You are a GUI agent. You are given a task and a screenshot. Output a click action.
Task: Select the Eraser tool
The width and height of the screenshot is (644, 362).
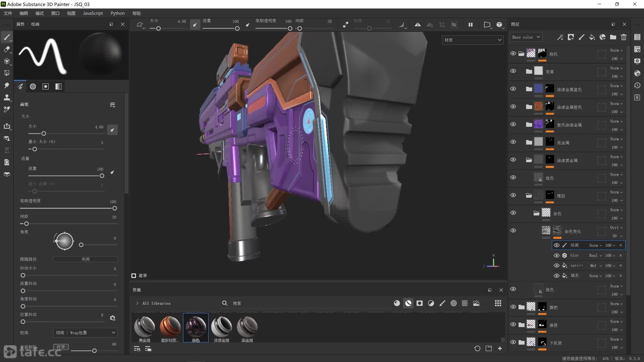click(x=7, y=49)
